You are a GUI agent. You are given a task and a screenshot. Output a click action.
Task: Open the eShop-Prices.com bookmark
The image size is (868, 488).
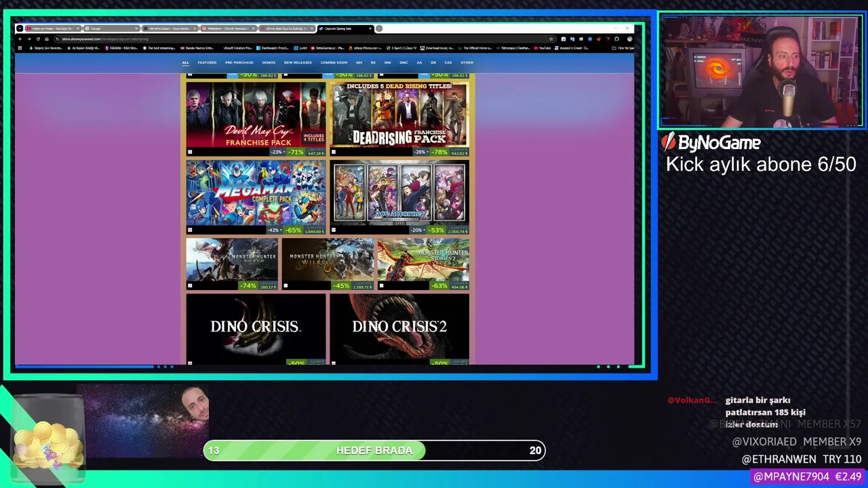tap(365, 48)
